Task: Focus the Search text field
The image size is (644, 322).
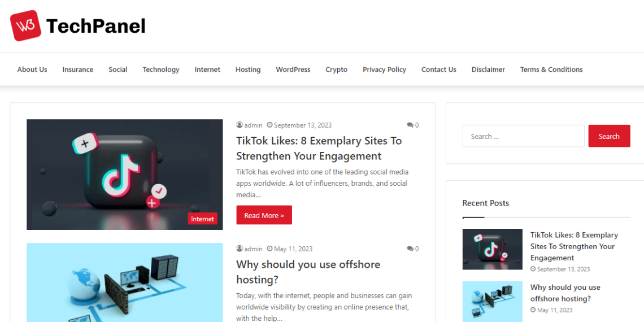Action: [523, 136]
